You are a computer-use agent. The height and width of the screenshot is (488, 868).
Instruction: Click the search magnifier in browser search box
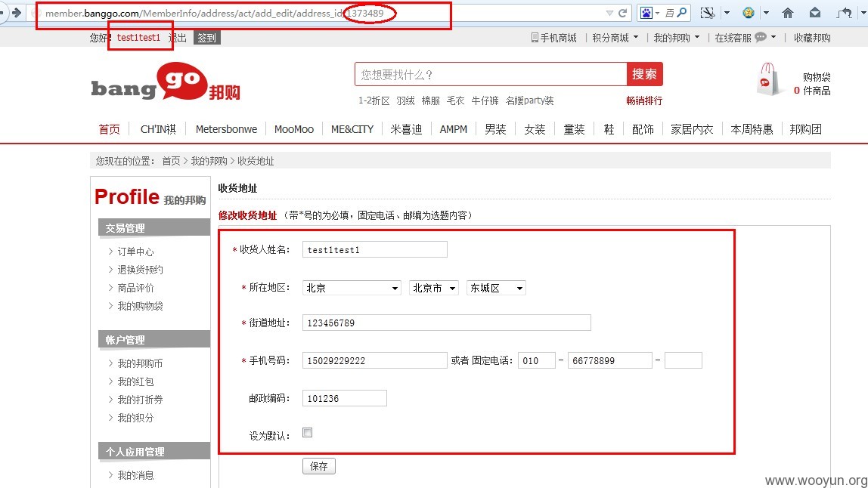[681, 12]
